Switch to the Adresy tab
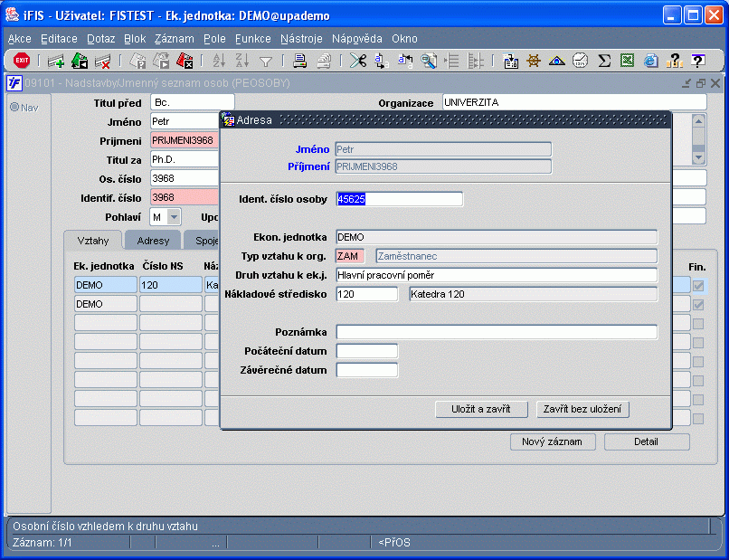 coord(153,241)
